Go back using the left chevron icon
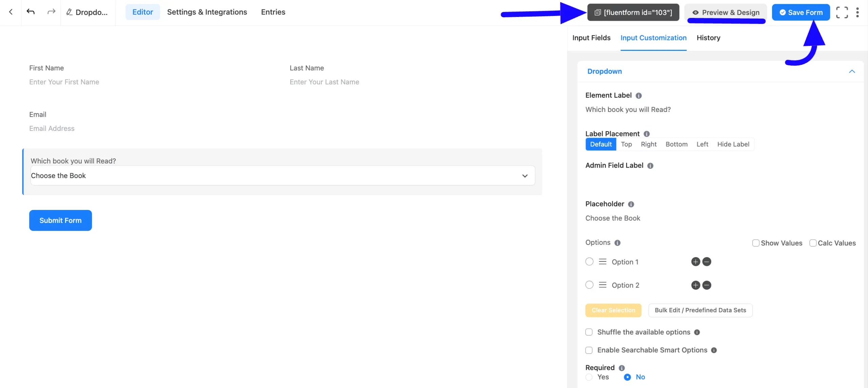Viewport: 868px width, 388px height. click(11, 12)
